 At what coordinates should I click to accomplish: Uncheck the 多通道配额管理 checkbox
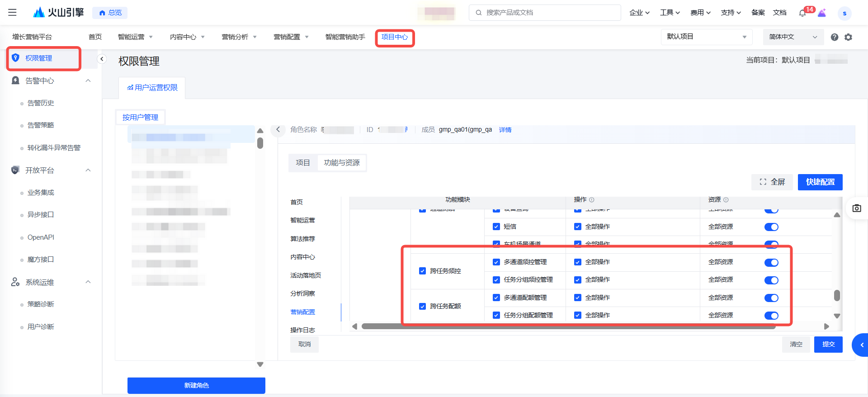pyautogui.click(x=496, y=298)
